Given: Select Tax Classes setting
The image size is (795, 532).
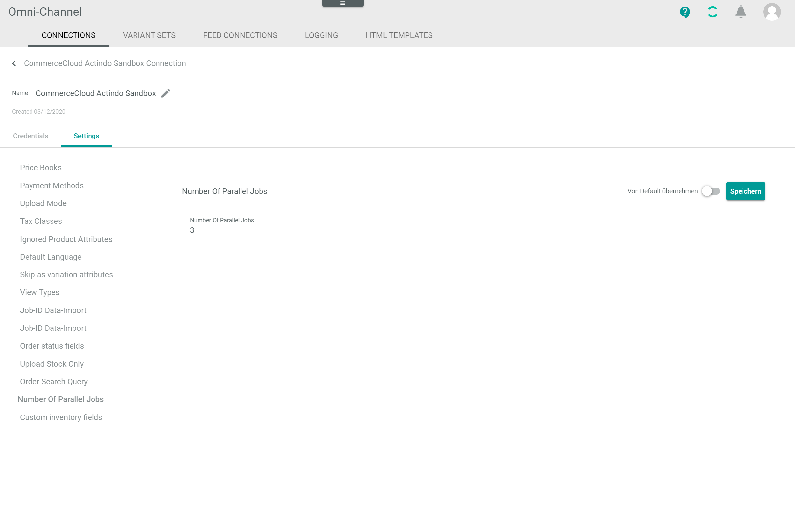Looking at the screenshot, I should point(41,221).
